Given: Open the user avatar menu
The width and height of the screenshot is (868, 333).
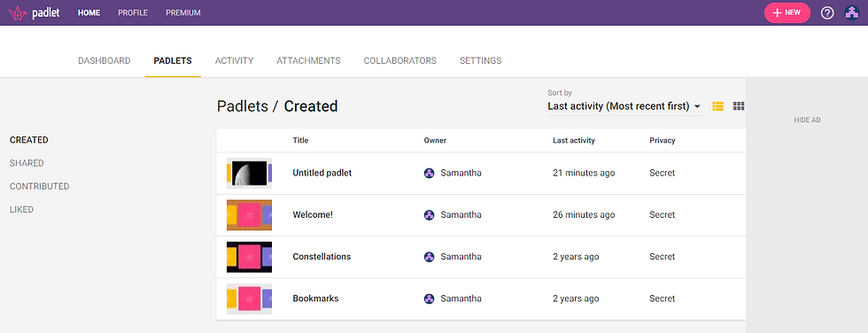Looking at the screenshot, I should coord(852,12).
